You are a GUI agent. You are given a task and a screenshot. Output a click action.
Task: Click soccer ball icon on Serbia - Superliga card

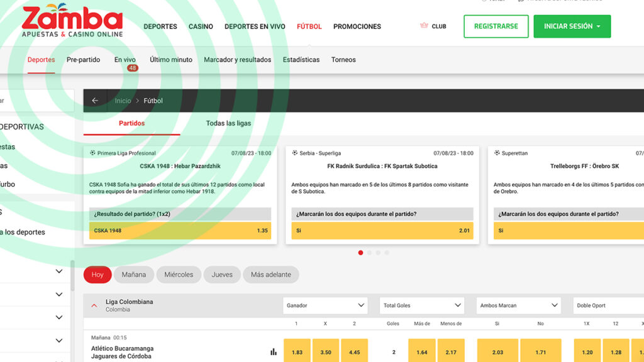(x=294, y=153)
